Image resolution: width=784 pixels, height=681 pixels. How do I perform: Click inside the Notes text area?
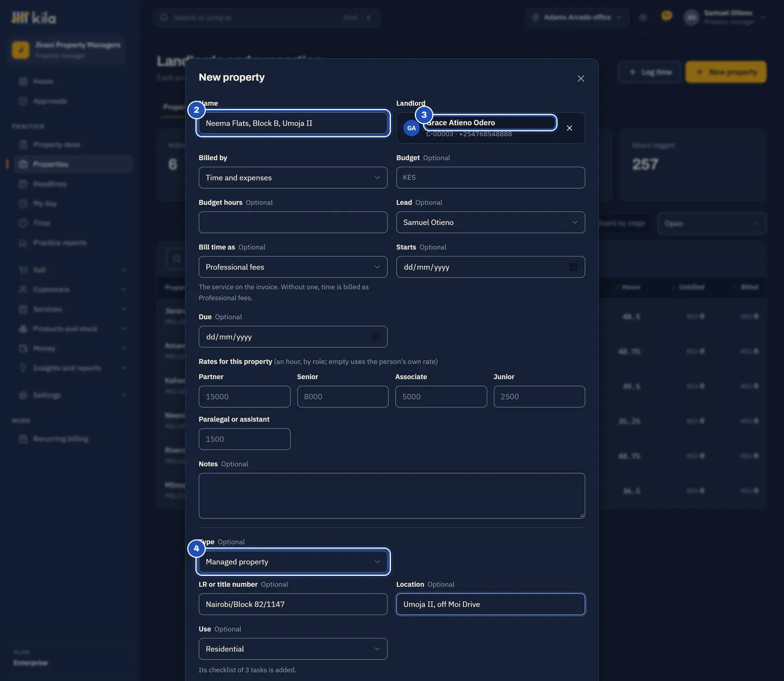click(392, 496)
